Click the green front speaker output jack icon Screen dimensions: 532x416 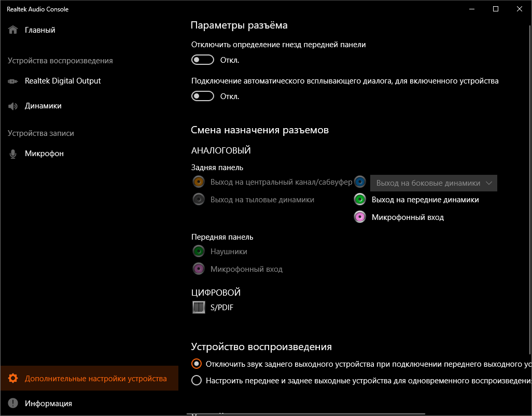point(360,200)
